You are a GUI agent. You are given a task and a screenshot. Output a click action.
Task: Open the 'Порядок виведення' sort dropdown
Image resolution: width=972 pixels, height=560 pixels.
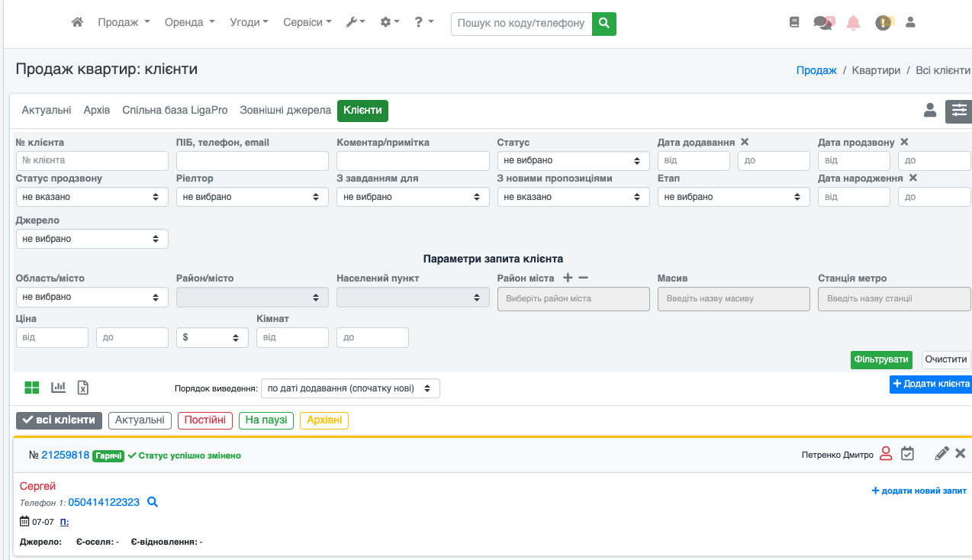350,388
